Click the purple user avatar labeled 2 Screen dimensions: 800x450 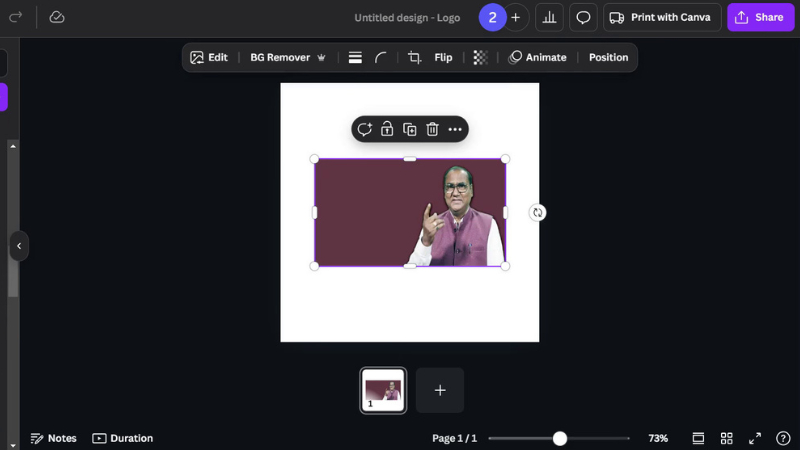pos(492,18)
